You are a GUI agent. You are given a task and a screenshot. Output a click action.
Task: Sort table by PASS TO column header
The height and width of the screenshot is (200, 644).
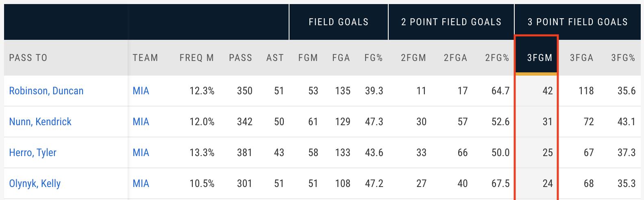pos(28,58)
